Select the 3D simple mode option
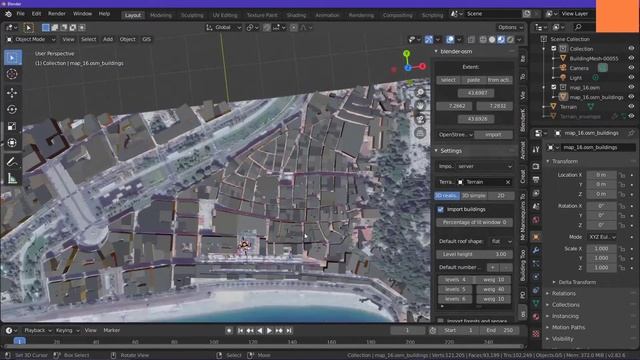This screenshot has height=360, width=640. [473, 196]
